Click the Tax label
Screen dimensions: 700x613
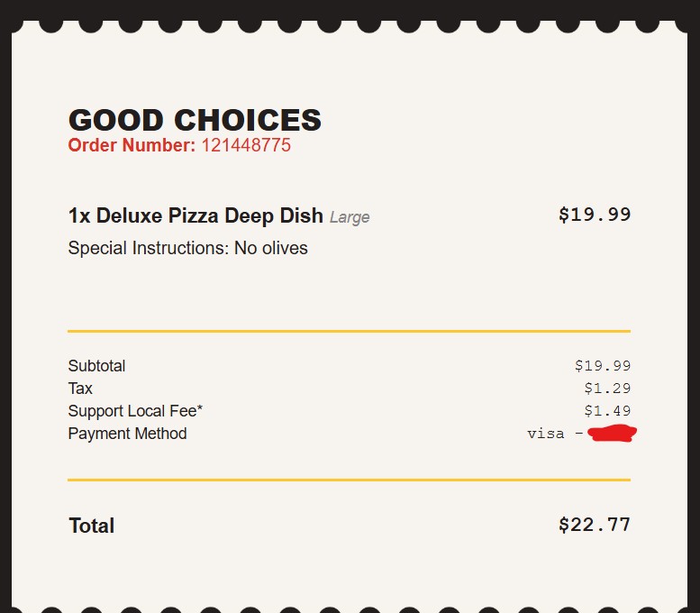tap(80, 389)
